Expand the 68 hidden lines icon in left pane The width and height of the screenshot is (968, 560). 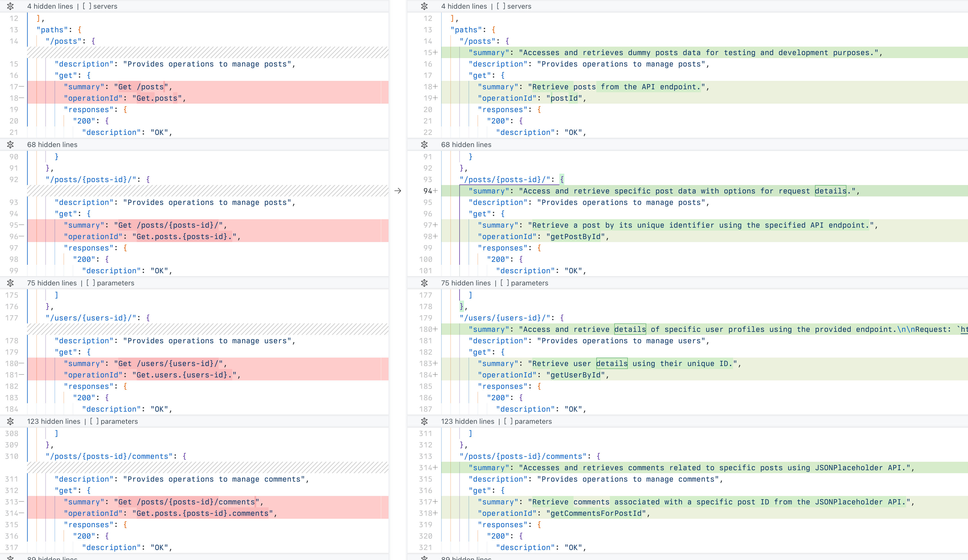[x=11, y=145]
